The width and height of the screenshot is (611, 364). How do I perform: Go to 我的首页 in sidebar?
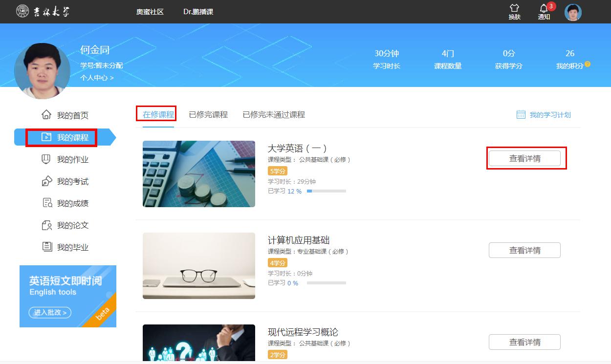pos(73,115)
